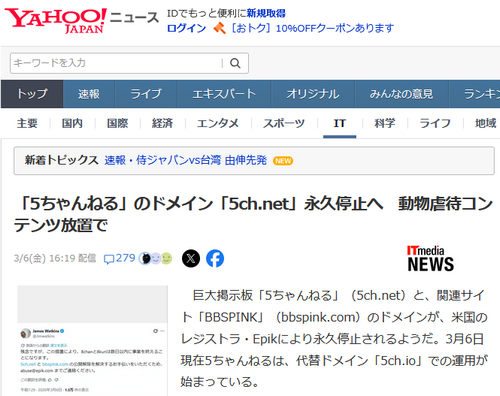Open the エキスパート tab
Screen dimensions: 500x396
coord(224,94)
